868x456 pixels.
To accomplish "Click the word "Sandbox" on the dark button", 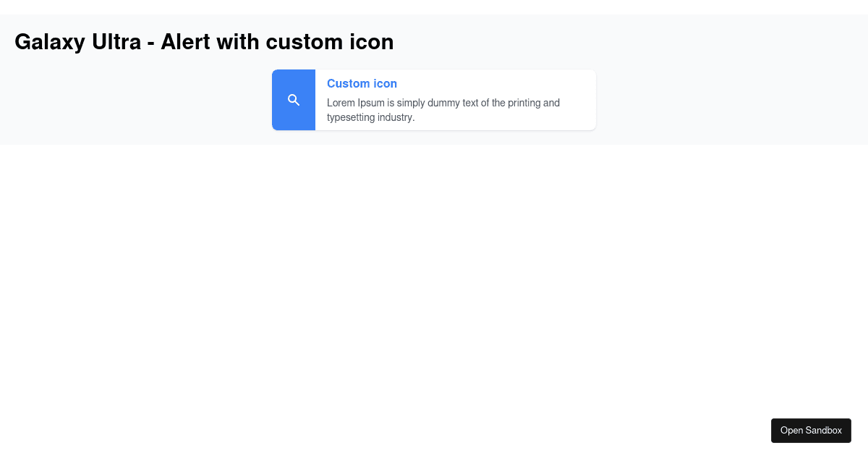I will pos(824,431).
